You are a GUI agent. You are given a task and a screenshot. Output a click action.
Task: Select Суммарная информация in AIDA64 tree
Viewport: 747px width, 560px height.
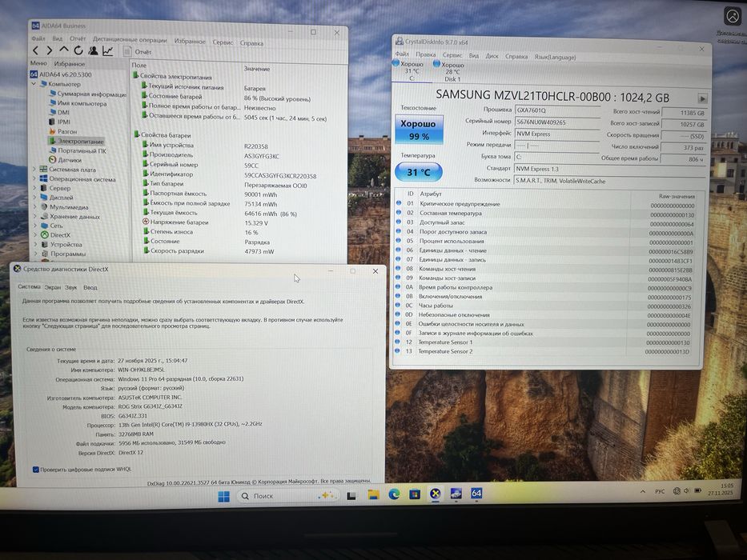click(x=87, y=94)
